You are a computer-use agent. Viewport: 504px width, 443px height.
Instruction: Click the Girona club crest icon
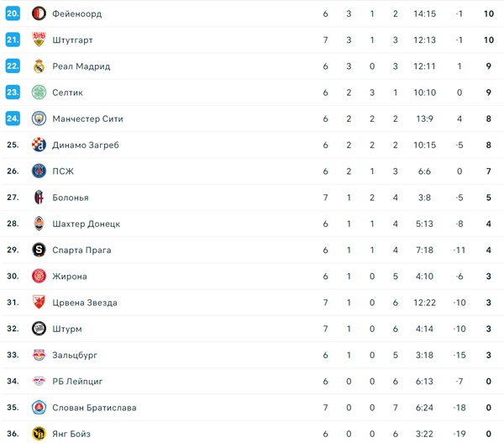pyautogui.click(x=39, y=277)
